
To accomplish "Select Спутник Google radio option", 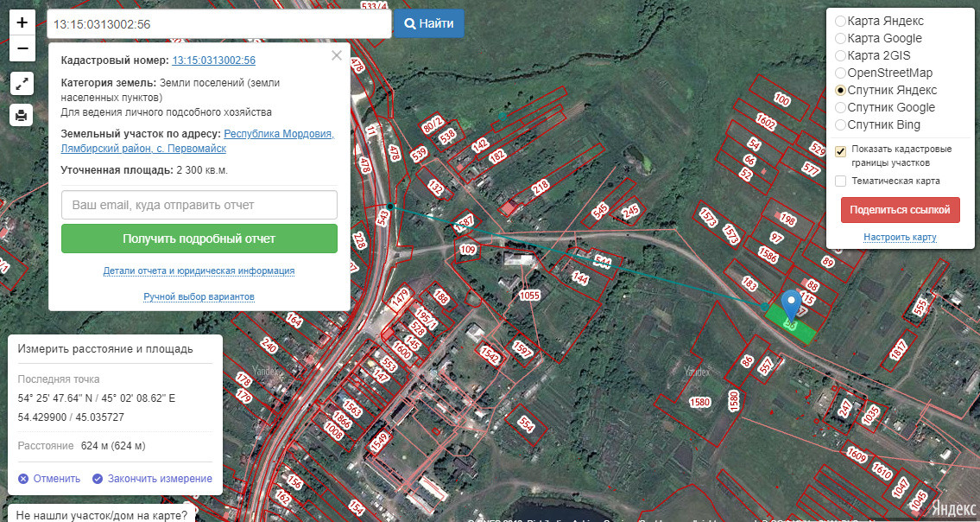I will pos(840,107).
